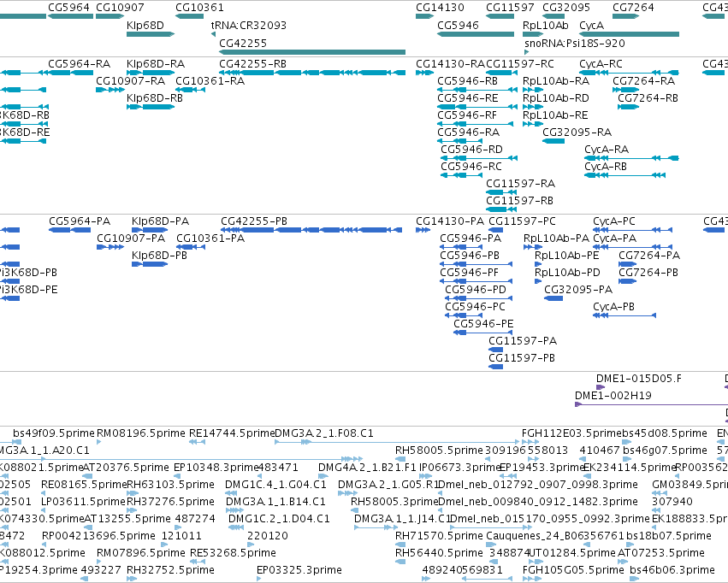The image size is (728, 583).
Task: Click the CG11597-PC protein label
Action: (523, 221)
